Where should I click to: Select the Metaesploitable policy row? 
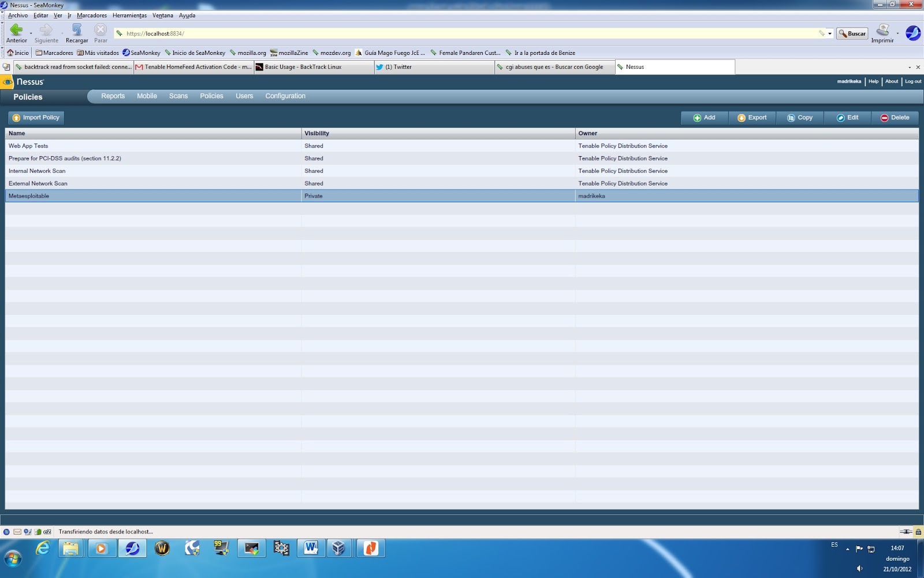[462, 196]
